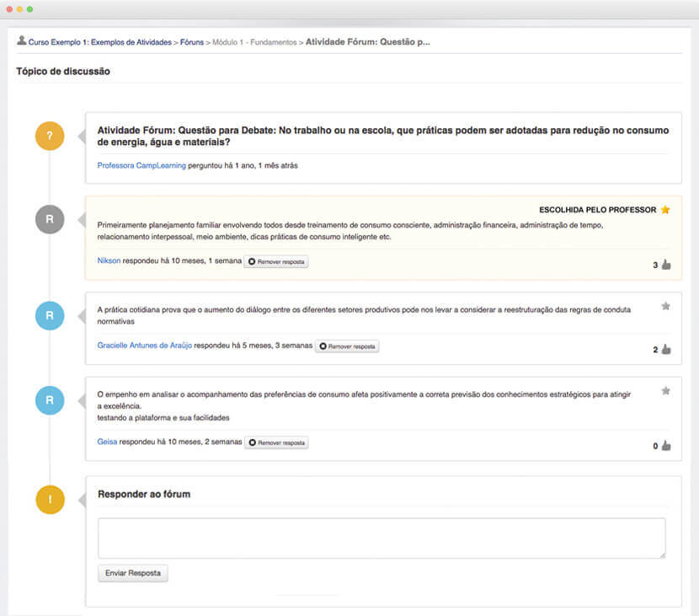Click the orange question mark topic icon

pos(50,135)
